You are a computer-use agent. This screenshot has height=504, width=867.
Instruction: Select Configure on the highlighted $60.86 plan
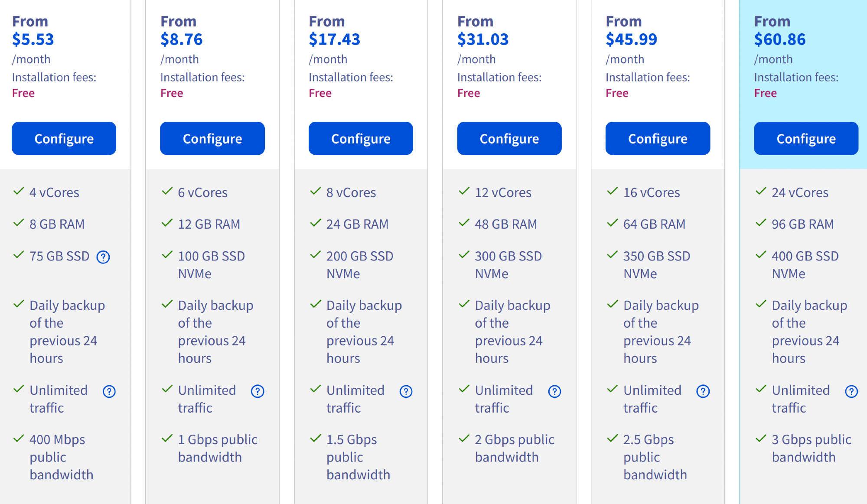coord(806,139)
